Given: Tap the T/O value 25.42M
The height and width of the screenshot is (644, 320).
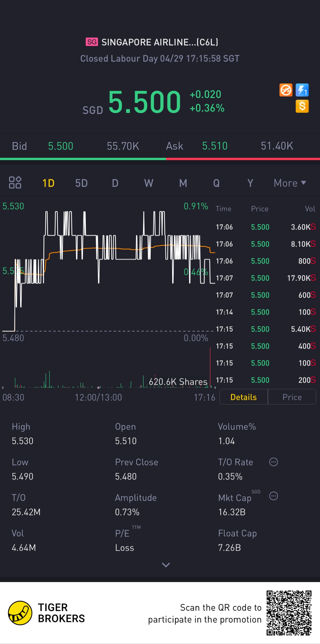Looking at the screenshot, I should (26, 512).
